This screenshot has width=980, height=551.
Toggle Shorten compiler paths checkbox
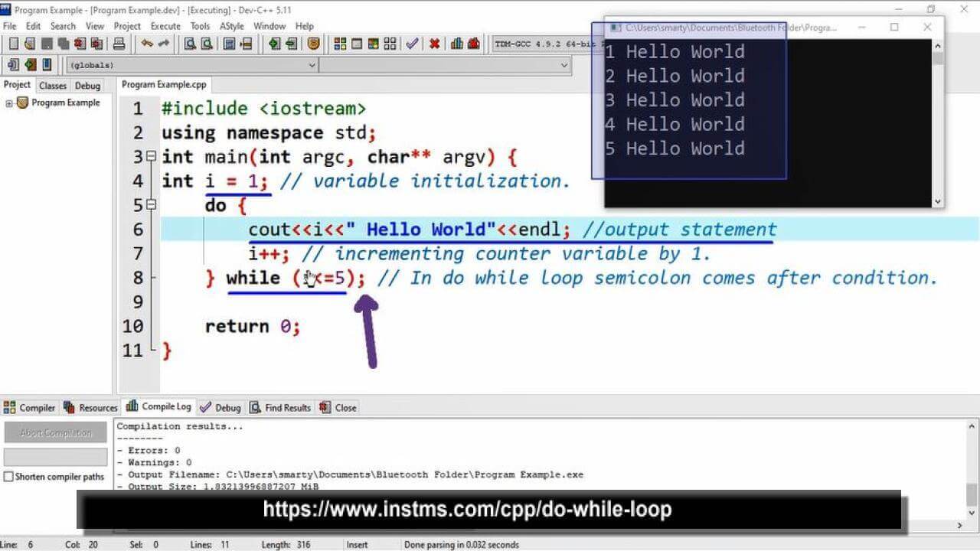[8, 477]
